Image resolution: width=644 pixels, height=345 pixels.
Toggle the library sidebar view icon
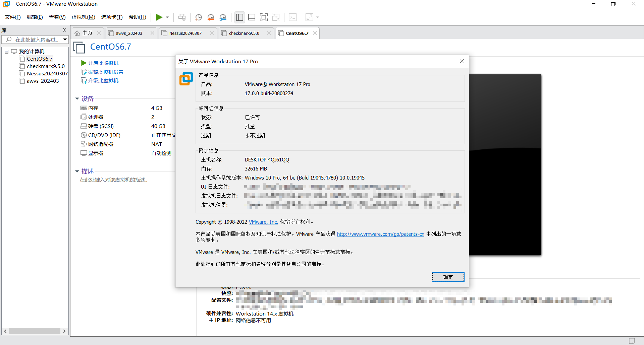pyautogui.click(x=239, y=17)
